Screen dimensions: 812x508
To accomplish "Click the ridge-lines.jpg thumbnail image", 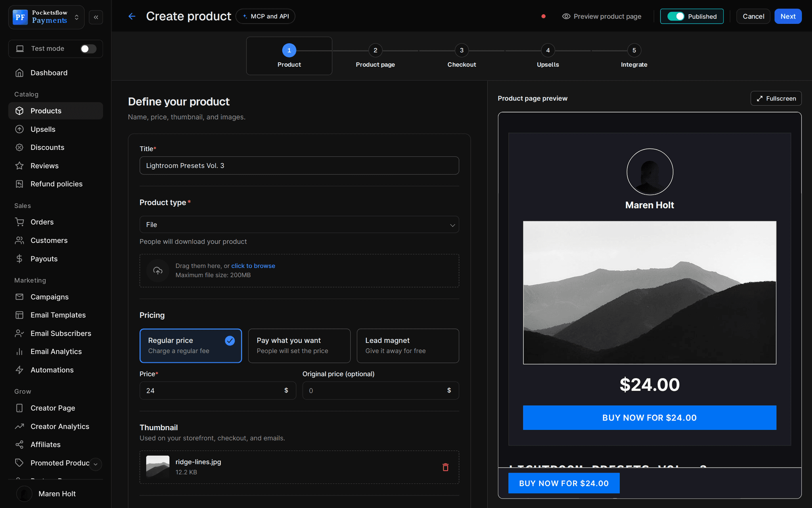I will point(158,467).
